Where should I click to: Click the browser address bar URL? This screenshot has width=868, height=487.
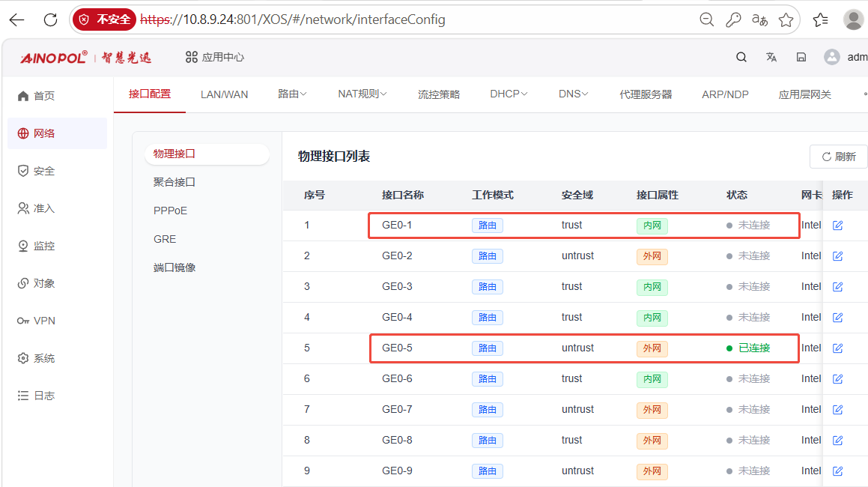tap(293, 20)
